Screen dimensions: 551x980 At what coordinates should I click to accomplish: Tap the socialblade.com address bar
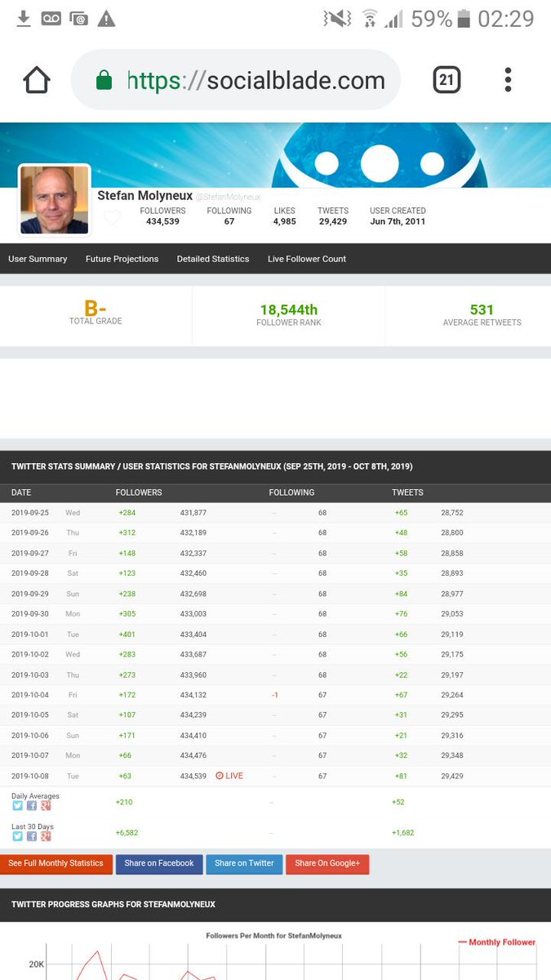point(236,80)
